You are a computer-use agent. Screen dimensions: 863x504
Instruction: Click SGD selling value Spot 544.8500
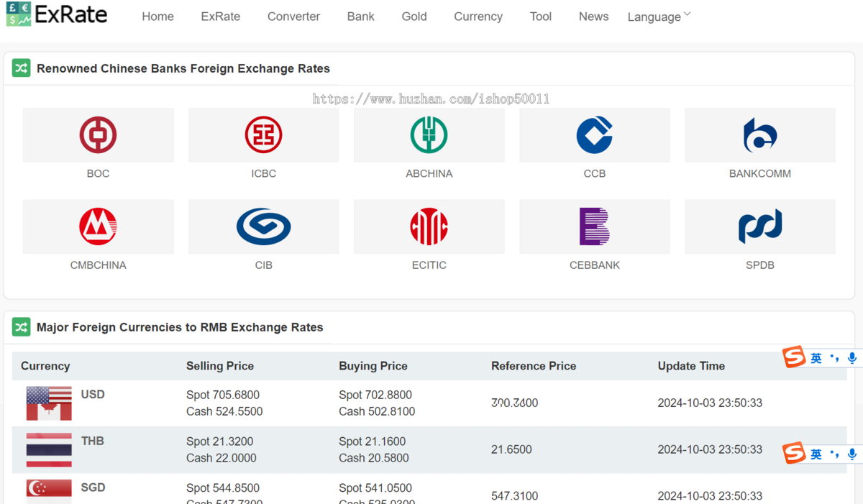223,488
